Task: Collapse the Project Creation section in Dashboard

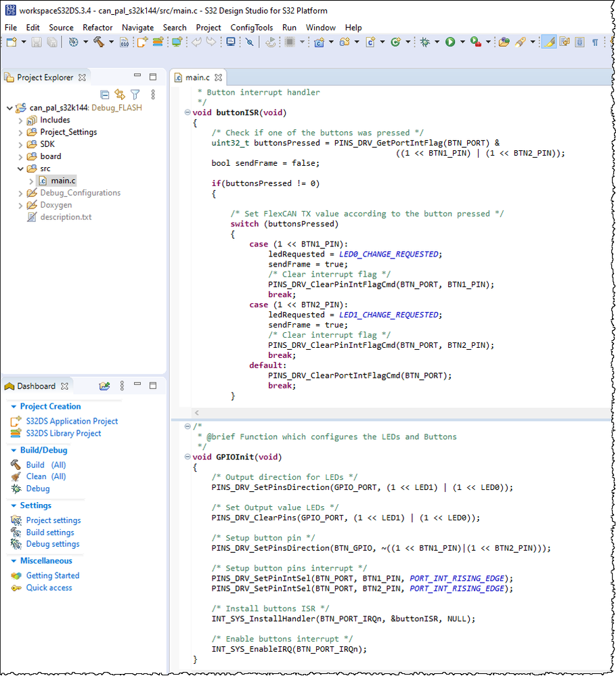Action: [14, 407]
